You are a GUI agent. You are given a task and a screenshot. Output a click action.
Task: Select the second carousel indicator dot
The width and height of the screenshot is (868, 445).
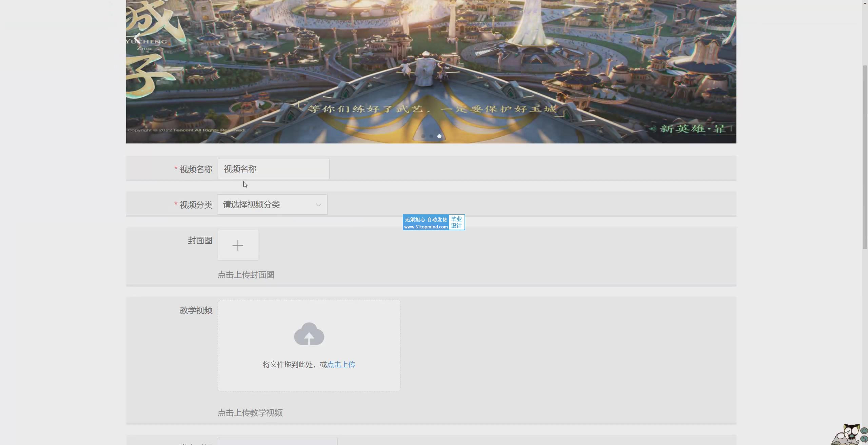(431, 136)
